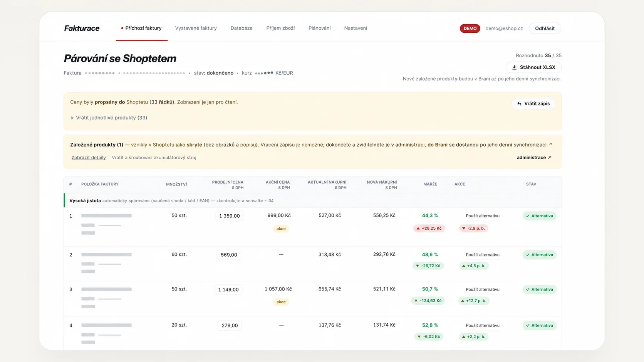Click Vrátit a šroubovací akumulátorový stroj

(x=154, y=158)
